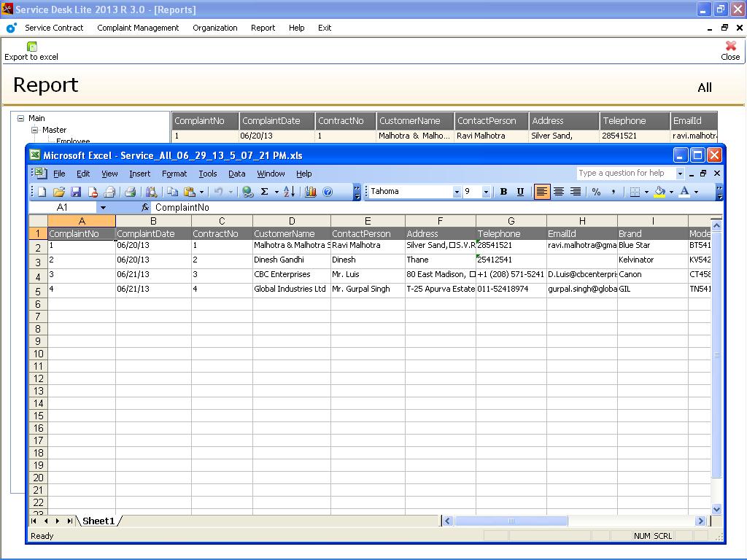Open the Name Box dropdown arrow
The height and width of the screenshot is (560, 747).
click(x=103, y=208)
